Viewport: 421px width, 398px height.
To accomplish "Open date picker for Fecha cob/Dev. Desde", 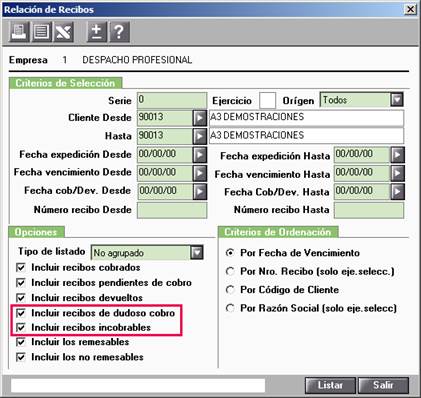I will point(199,191).
